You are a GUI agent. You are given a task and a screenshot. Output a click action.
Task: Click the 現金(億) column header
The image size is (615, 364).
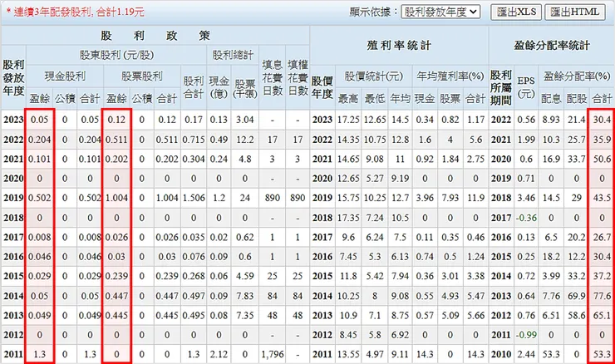(x=219, y=87)
